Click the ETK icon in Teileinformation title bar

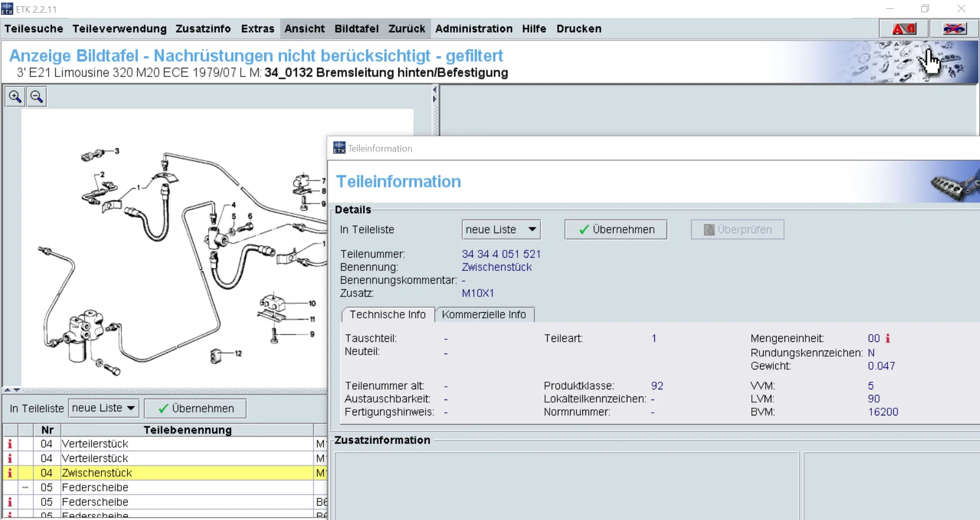coord(339,148)
